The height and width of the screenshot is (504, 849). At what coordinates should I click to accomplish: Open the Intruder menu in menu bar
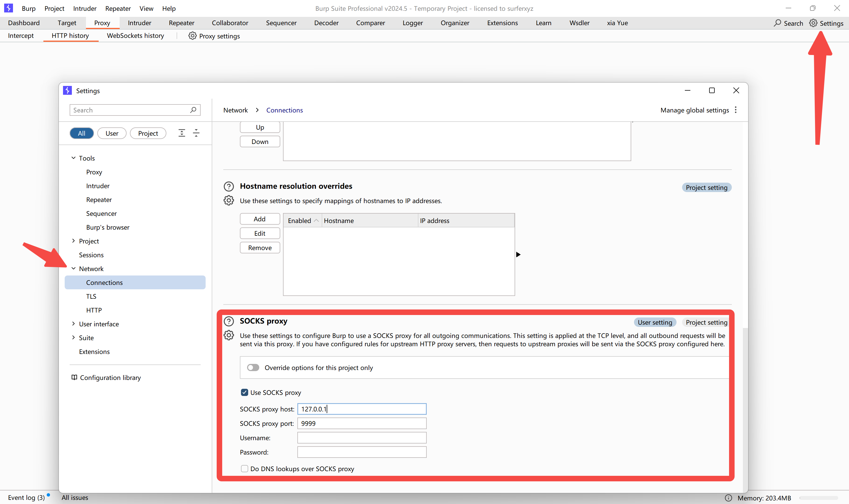point(85,9)
